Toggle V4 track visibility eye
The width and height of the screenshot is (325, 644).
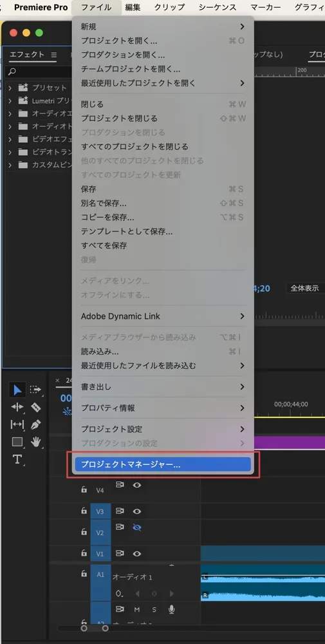(137, 485)
